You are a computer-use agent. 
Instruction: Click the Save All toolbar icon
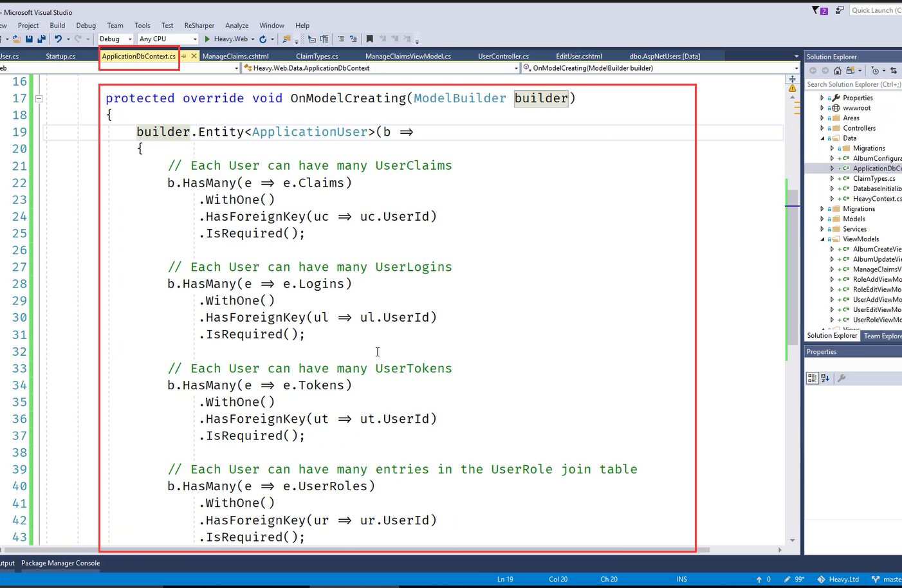pyautogui.click(x=41, y=39)
